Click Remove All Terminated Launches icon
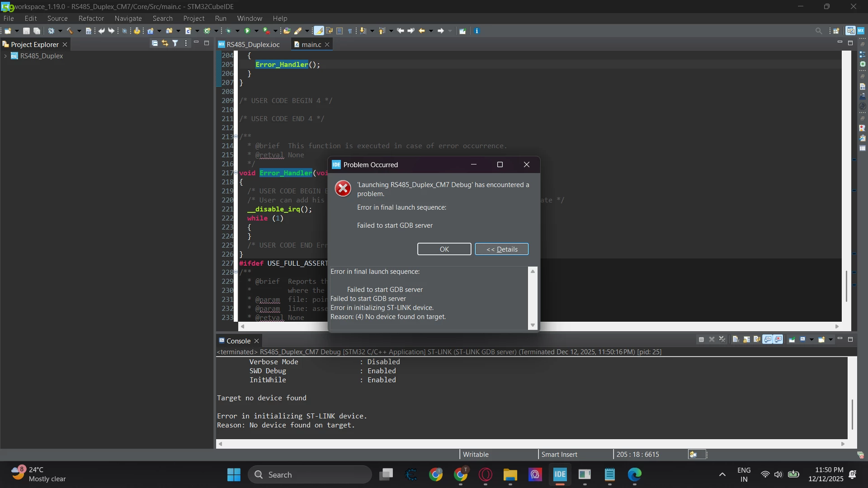The image size is (868, 488). (x=722, y=340)
